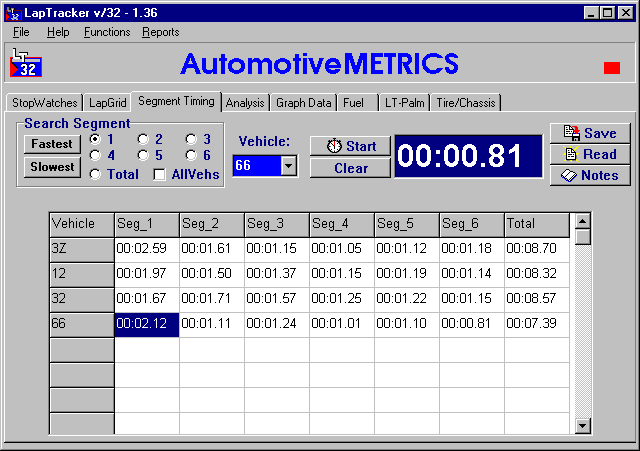Switch to the StopWatches tab

[44, 103]
